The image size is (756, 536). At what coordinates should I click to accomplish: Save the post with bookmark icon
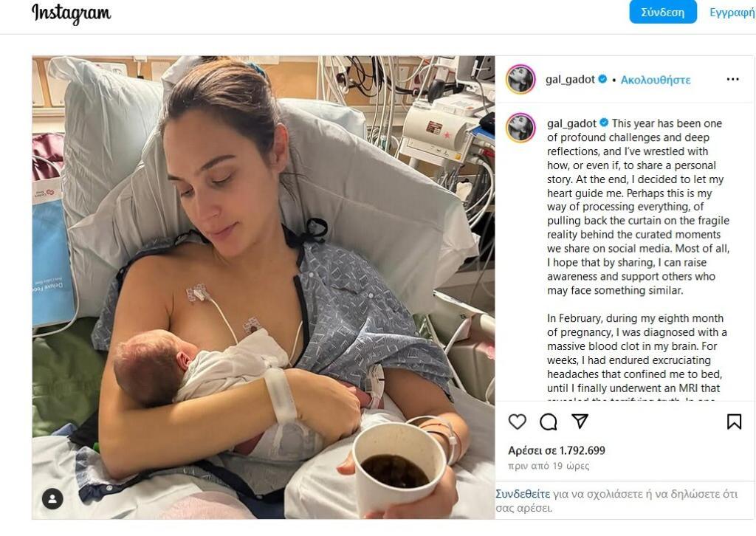734,422
